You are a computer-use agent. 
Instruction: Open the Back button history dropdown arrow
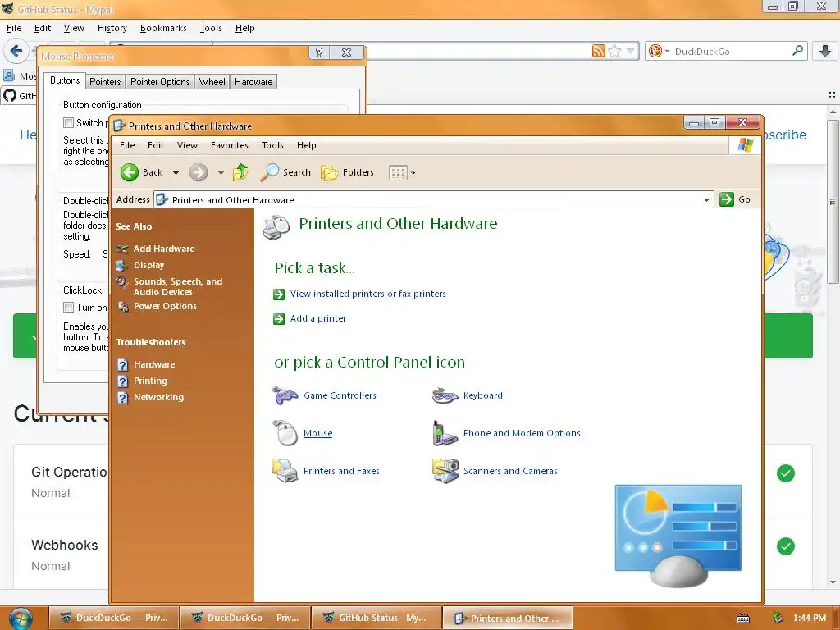coord(176,173)
